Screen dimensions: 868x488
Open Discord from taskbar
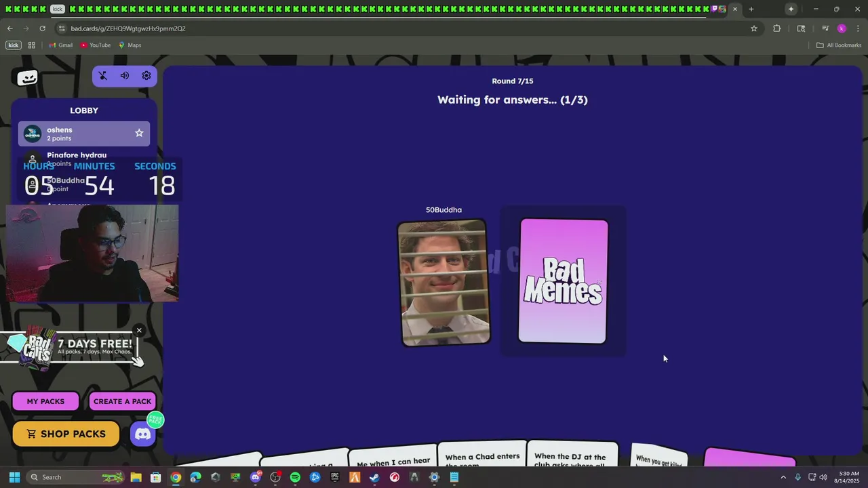click(x=256, y=477)
